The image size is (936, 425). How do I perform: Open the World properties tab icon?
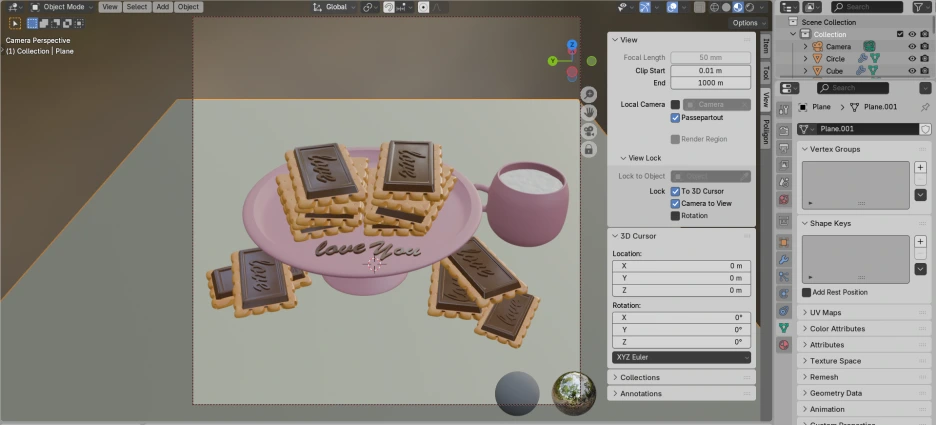click(784, 199)
